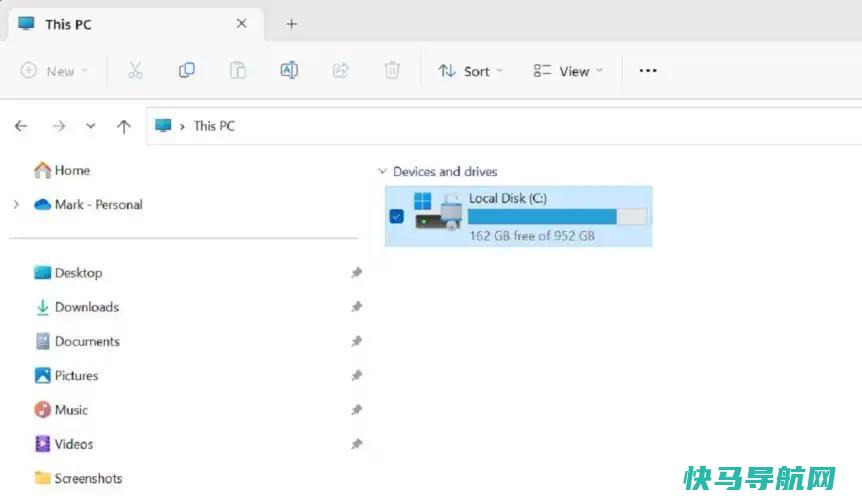Click the pin icon beside Documents
862x500 pixels.
(x=356, y=341)
